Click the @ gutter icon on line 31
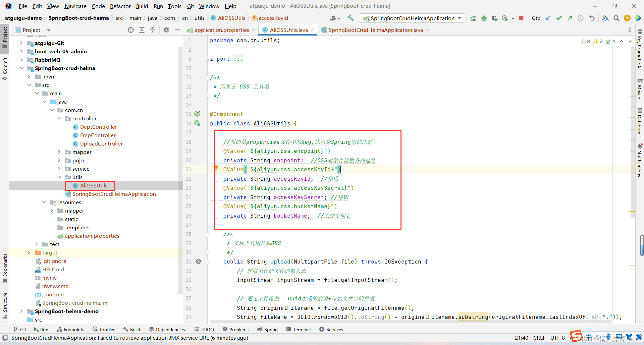The width and height of the screenshot is (644, 345). pyautogui.click(x=198, y=261)
